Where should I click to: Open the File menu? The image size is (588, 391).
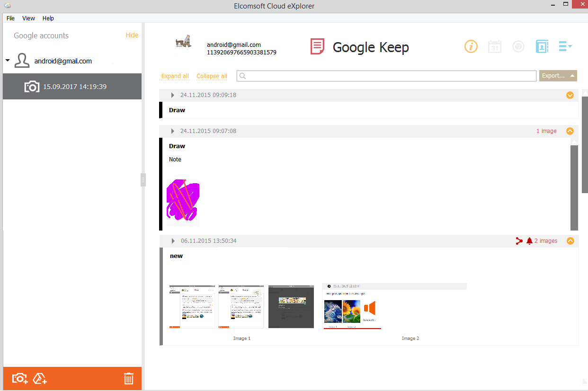[10, 18]
